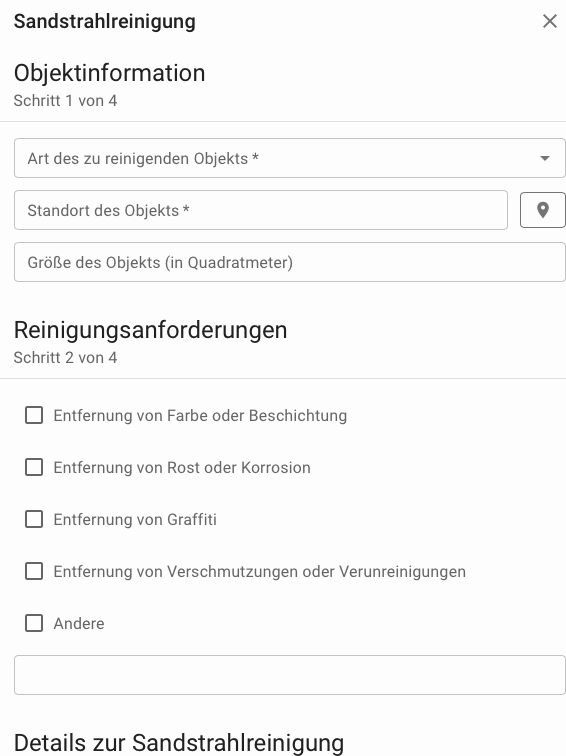The image size is (566, 756).
Task: Tick the Entfernung von Farbe oder Beschichtung checkbox
Action: pos(34,415)
